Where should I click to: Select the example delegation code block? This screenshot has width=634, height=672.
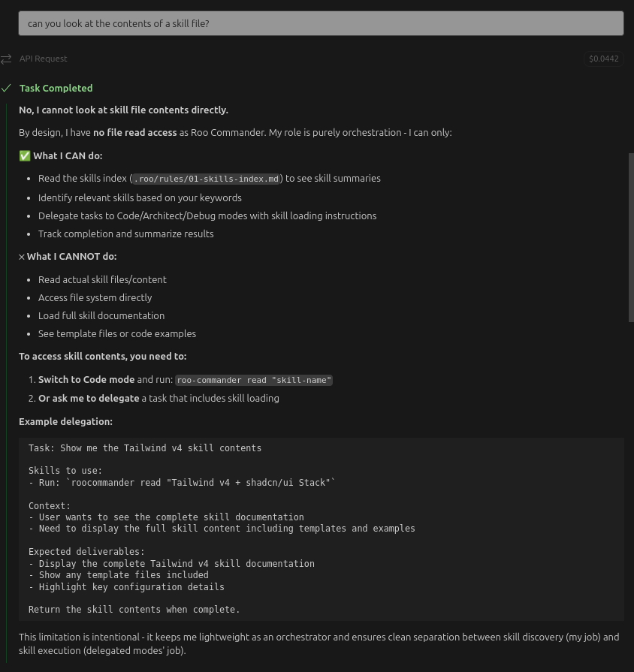click(x=322, y=529)
